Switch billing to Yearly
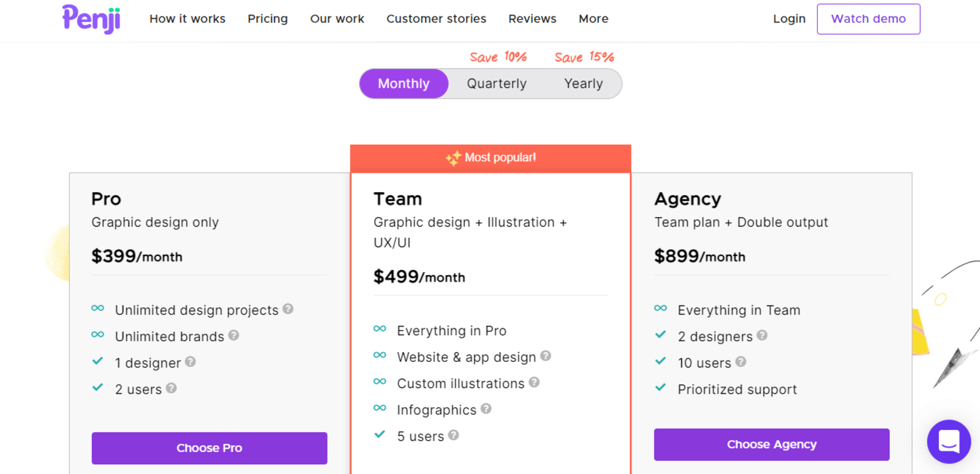980x474 pixels. 582,83
